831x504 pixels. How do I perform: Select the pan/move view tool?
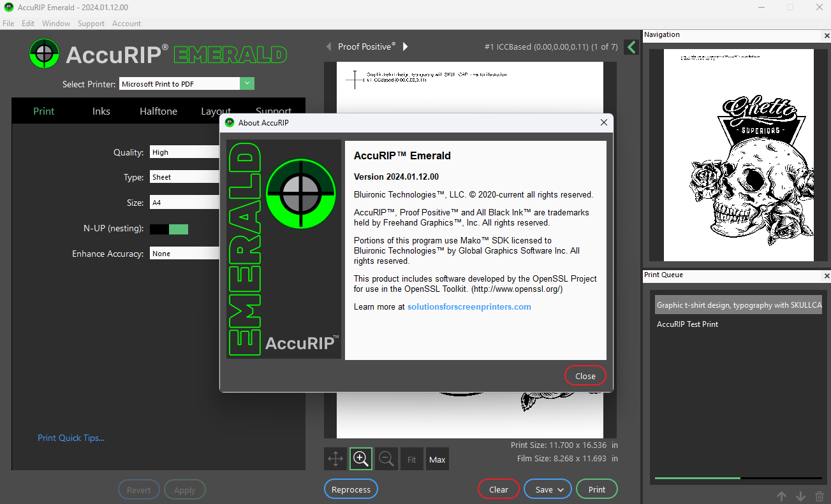click(x=335, y=459)
